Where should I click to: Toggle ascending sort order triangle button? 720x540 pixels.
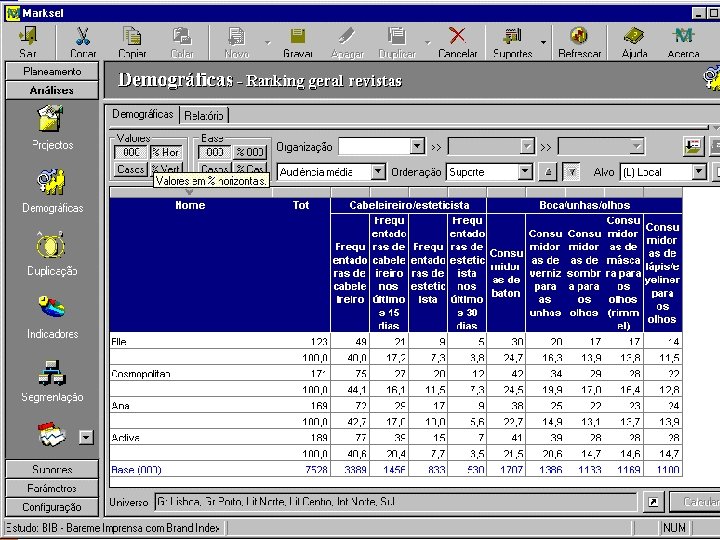(x=547, y=172)
